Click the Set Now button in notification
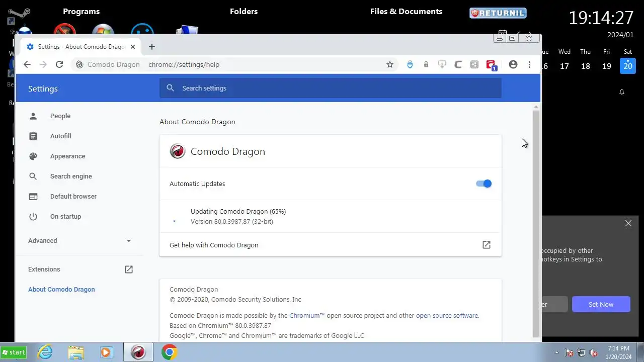644x362 pixels. coord(601,304)
